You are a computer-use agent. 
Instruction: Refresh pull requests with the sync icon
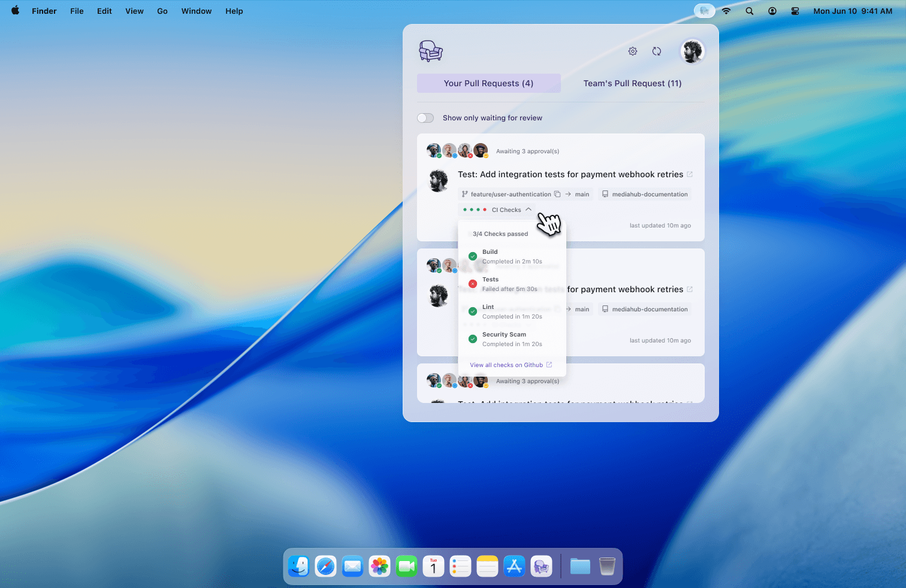(x=657, y=51)
